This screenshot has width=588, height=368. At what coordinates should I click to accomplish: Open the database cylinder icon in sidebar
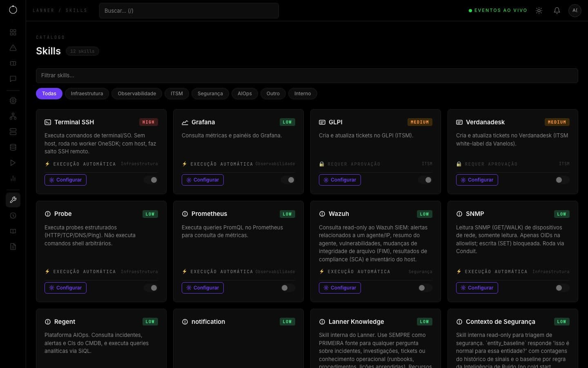click(13, 147)
